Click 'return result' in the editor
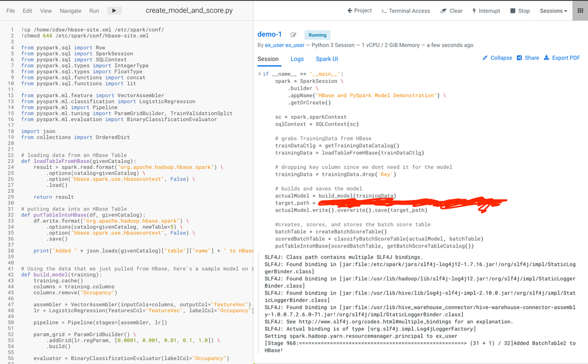This screenshot has width=588, height=364. click(54, 197)
